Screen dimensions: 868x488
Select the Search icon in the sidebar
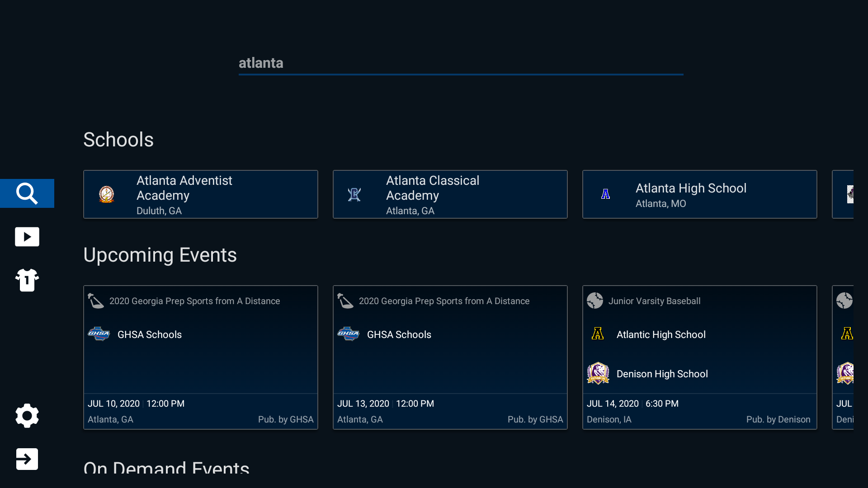[27, 193]
